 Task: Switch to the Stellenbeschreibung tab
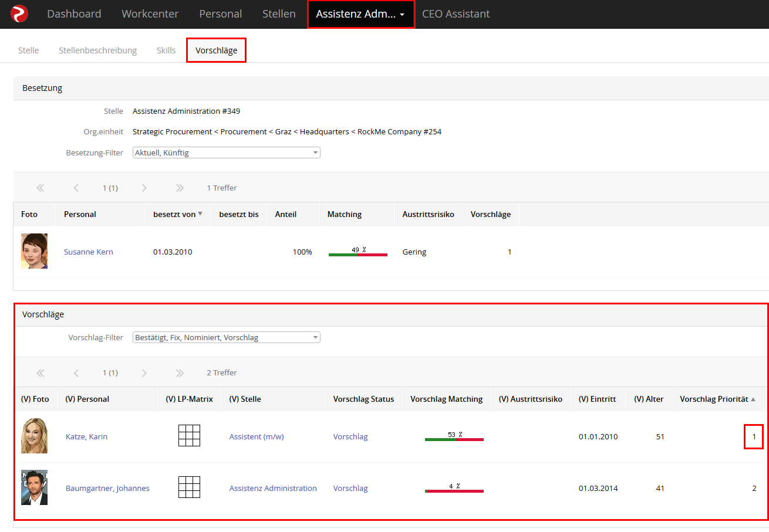coord(98,50)
